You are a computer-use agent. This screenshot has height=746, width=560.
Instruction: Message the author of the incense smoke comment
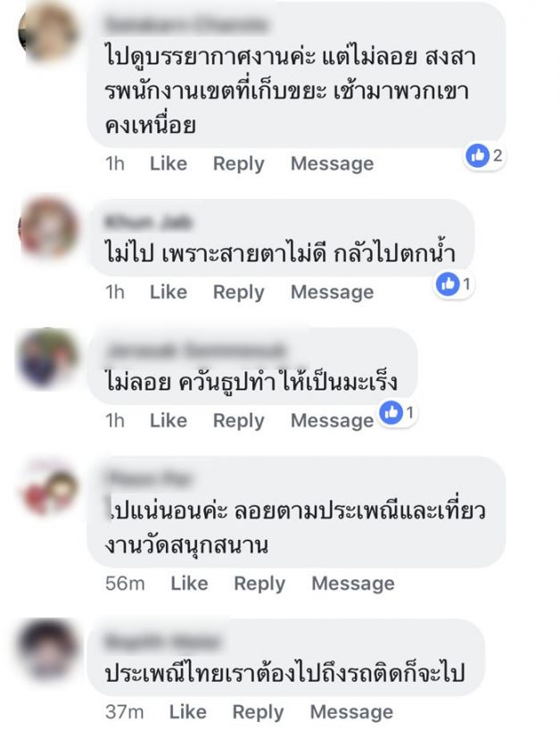333,421
